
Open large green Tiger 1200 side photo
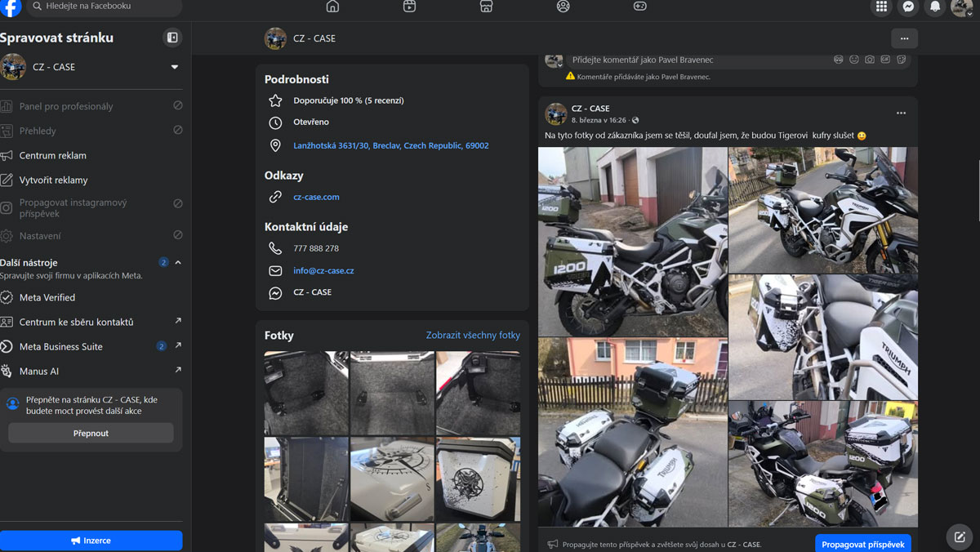pyautogui.click(x=633, y=242)
